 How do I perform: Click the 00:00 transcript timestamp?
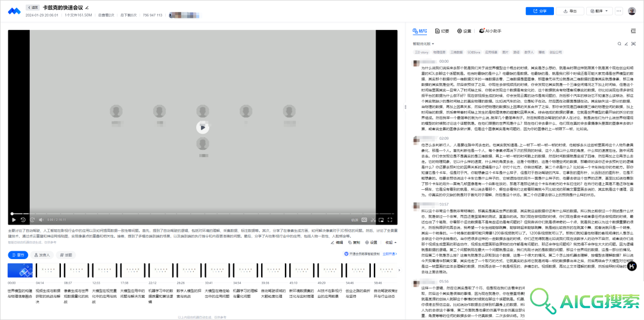click(x=444, y=61)
